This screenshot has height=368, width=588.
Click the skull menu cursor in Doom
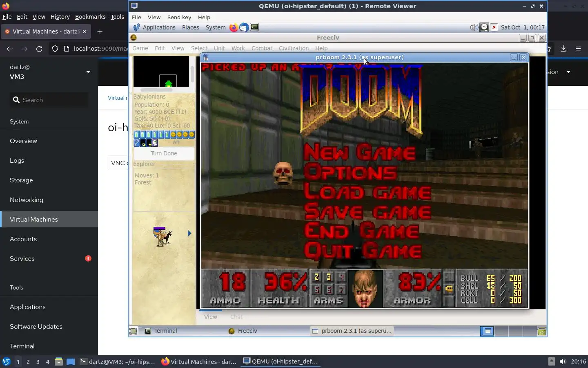tap(283, 173)
